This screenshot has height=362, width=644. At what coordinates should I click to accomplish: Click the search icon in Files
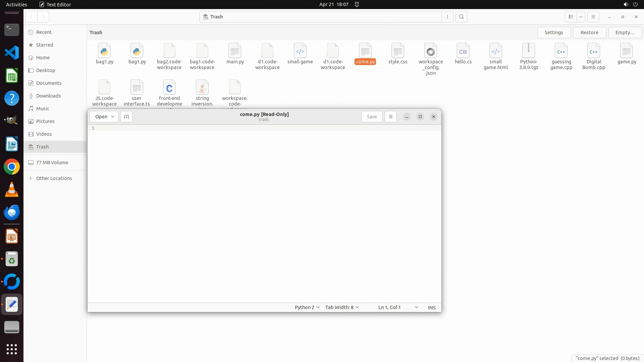point(462,17)
